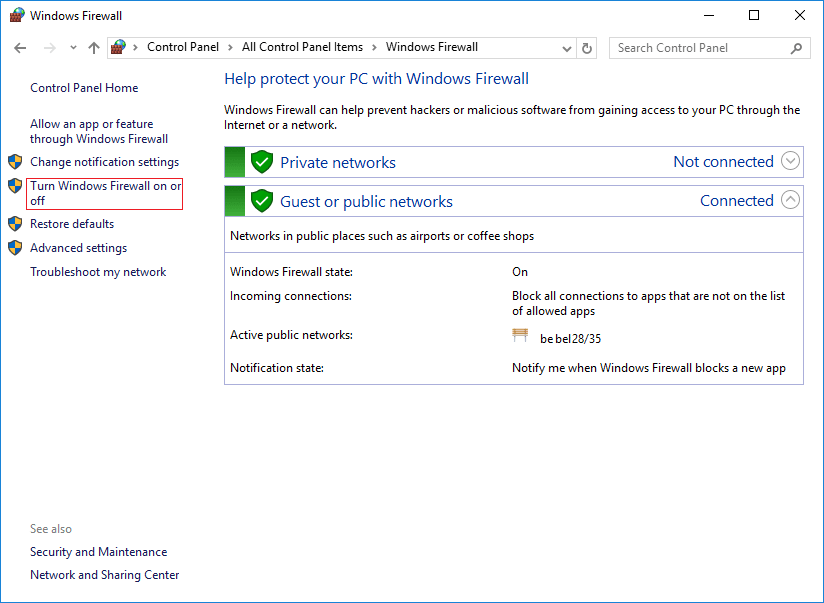The image size is (824, 603).
Task: Expand the Private networks section chevron
Action: [x=791, y=161]
